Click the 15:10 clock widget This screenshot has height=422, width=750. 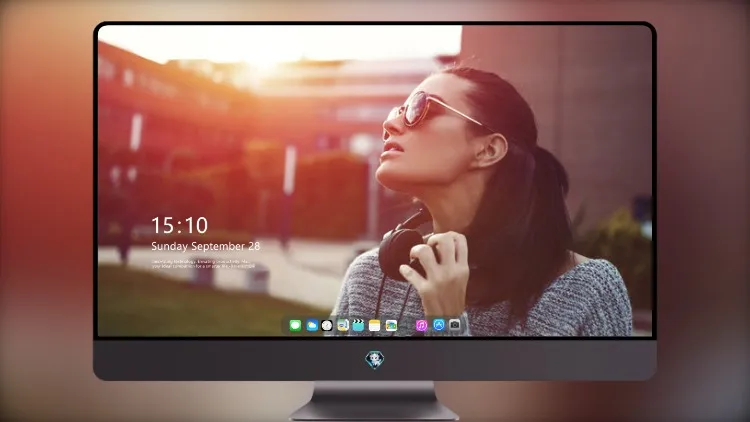pyautogui.click(x=179, y=225)
